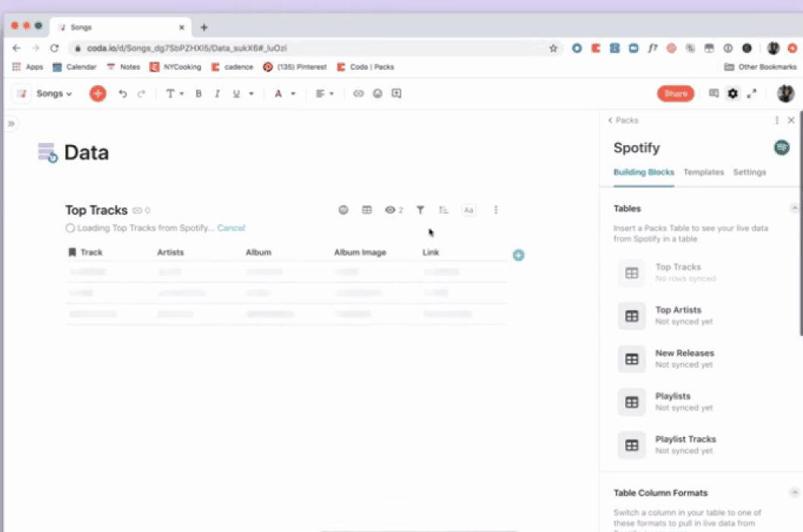Open the text alignment dropdown
803x532 pixels.
pyautogui.click(x=324, y=93)
